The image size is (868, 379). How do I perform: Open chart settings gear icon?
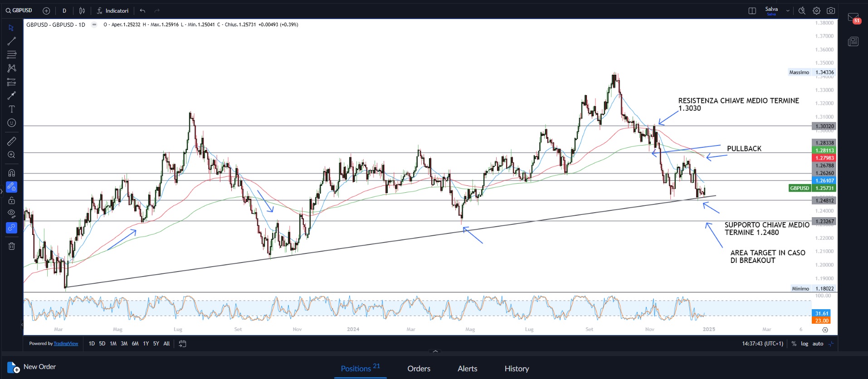coord(816,11)
